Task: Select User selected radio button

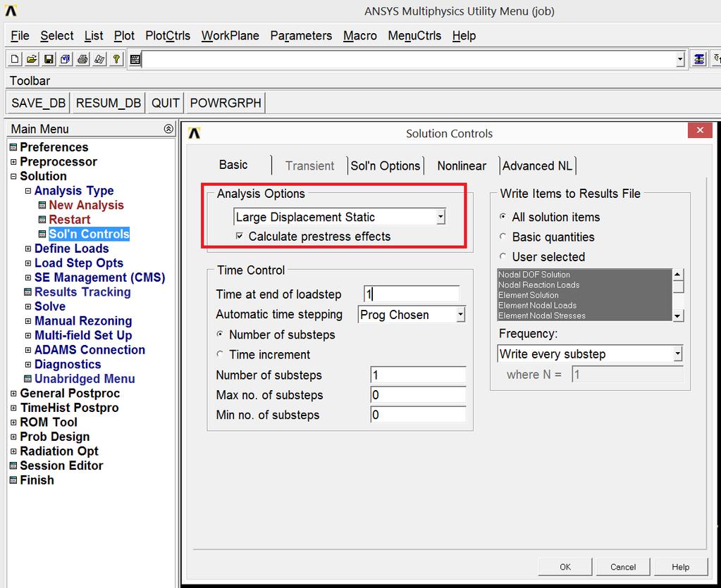Action: [503, 256]
